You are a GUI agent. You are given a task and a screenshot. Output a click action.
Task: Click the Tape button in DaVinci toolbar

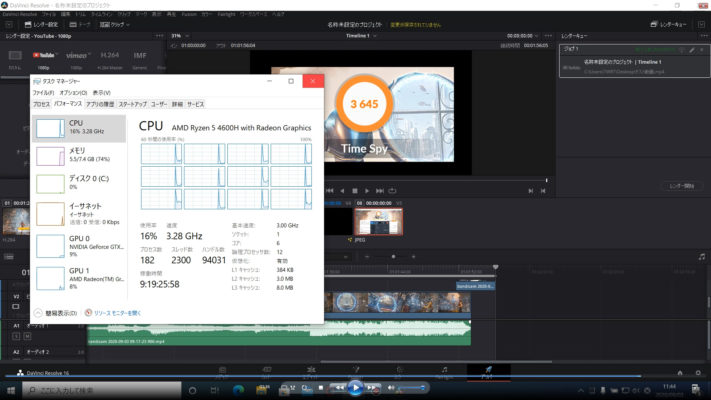(80, 24)
